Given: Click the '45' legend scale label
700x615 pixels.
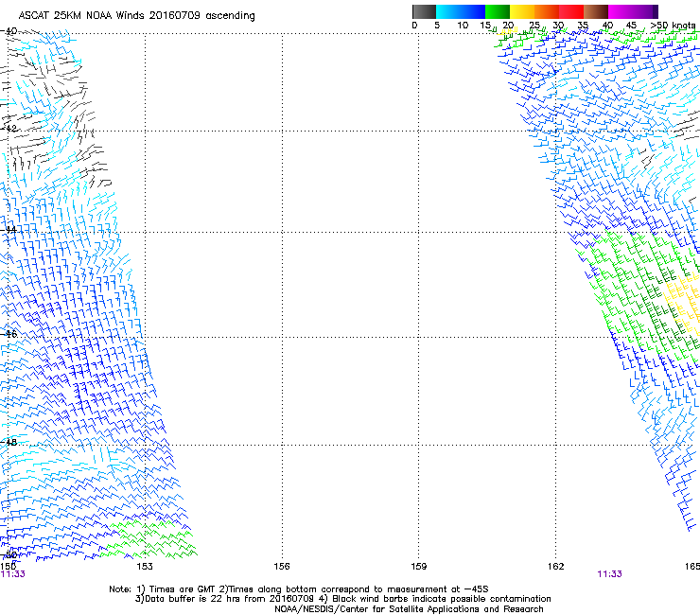Looking at the screenshot, I should (631, 26).
